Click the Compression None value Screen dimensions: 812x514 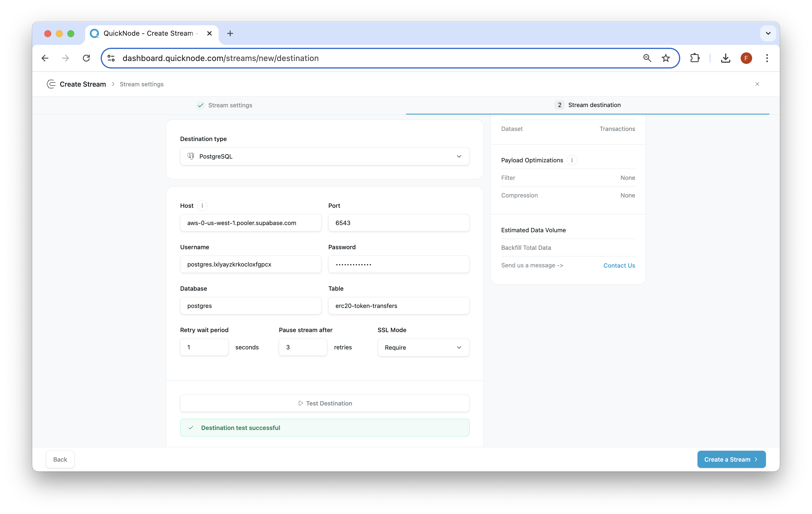pyautogui.click(x=628, y=195)
